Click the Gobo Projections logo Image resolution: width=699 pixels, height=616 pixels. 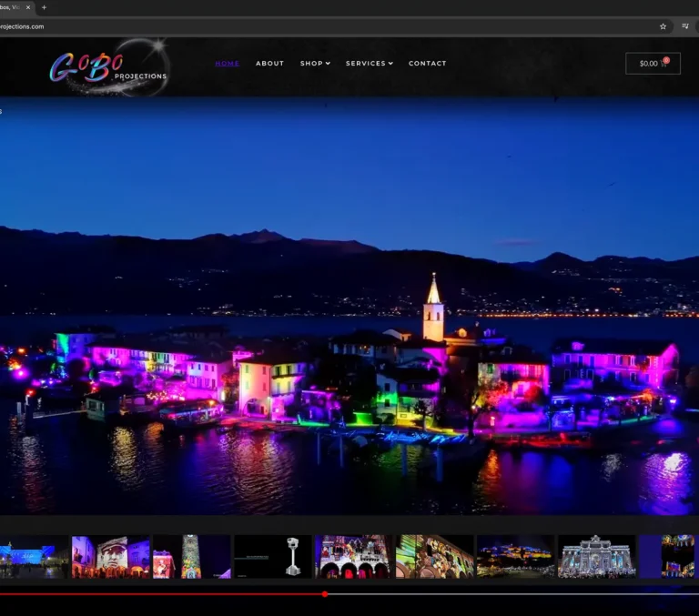coord(109,66)
